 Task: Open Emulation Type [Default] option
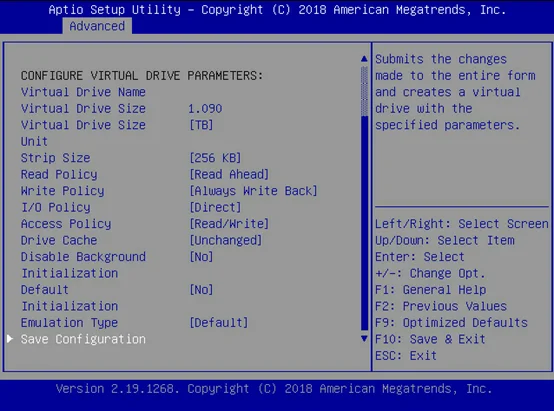click(219, 323)
